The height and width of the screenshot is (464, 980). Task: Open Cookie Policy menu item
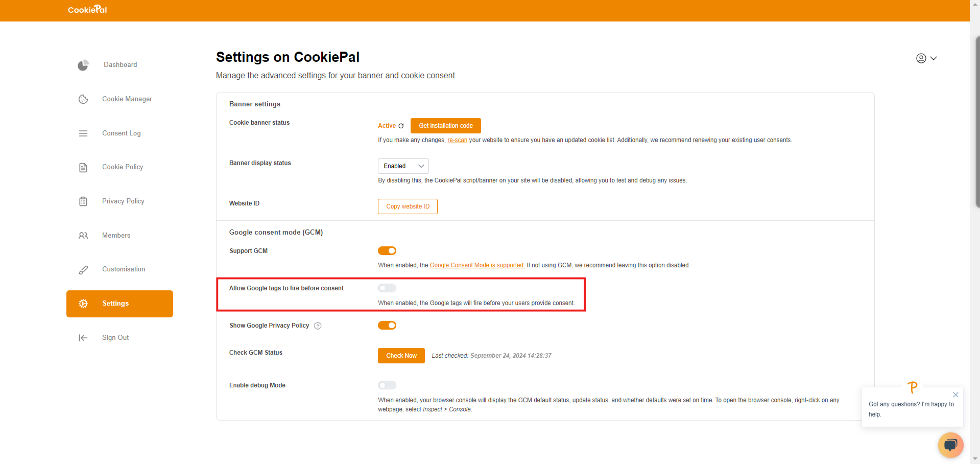pos(120,167)
